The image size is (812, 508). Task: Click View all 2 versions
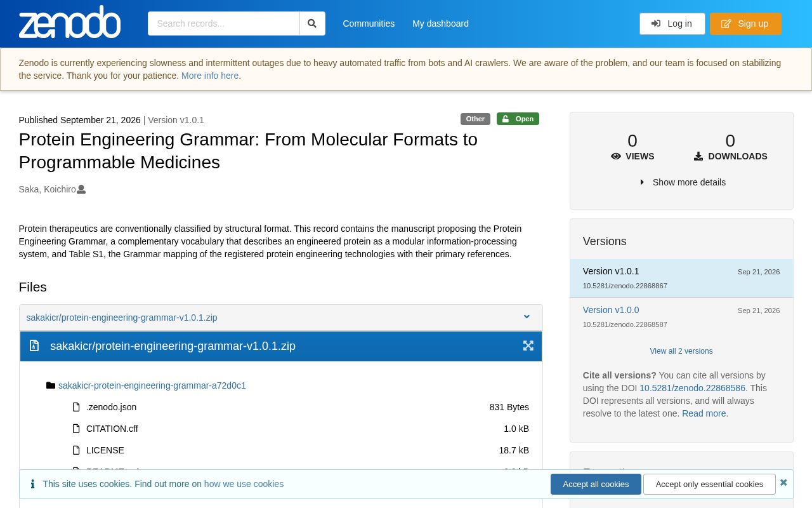(681, 351)
